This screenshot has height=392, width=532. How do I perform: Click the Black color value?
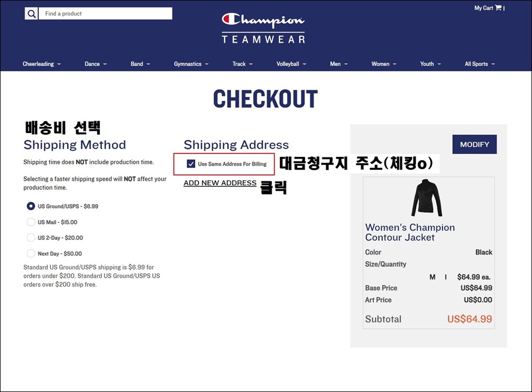tap(484, 252)
